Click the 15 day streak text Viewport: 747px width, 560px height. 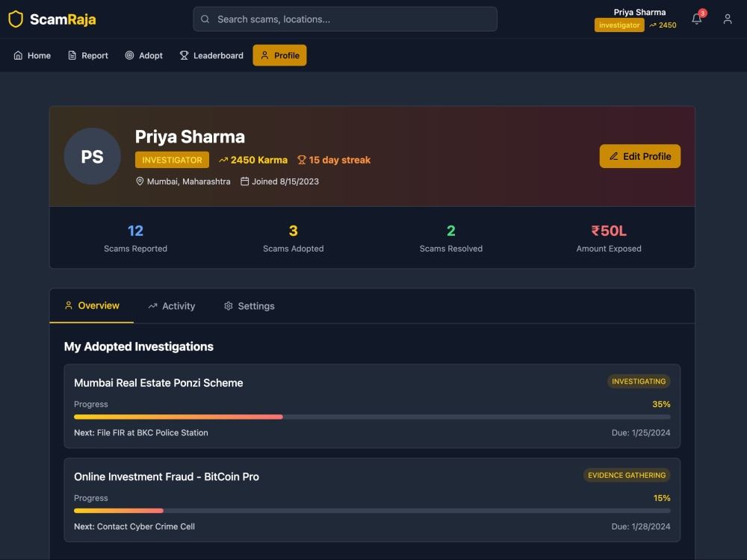click(339, 160)
